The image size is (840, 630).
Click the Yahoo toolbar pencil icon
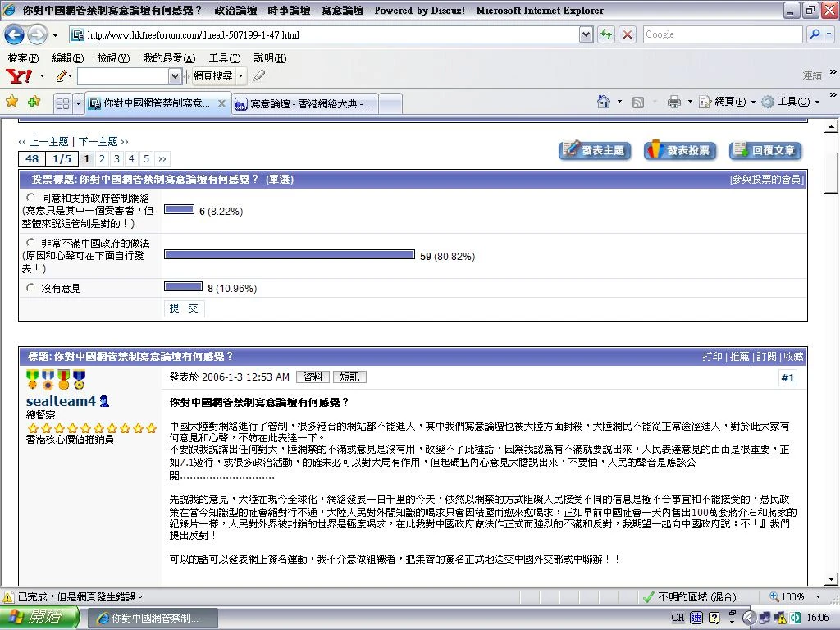click(61, 76)
